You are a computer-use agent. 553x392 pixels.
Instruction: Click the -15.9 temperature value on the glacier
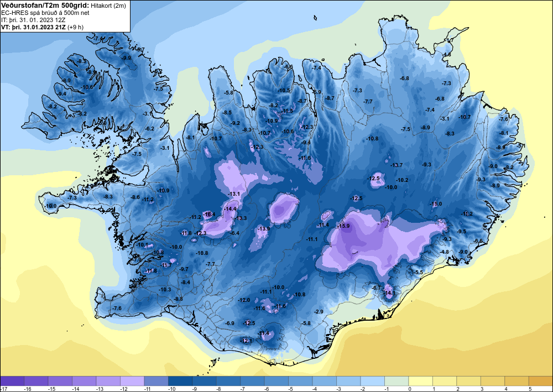coord(343,226)
